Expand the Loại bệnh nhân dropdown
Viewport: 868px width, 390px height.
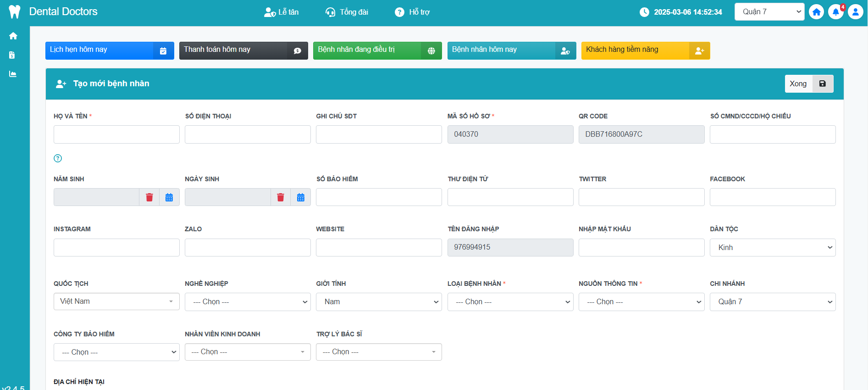(510, 302)
